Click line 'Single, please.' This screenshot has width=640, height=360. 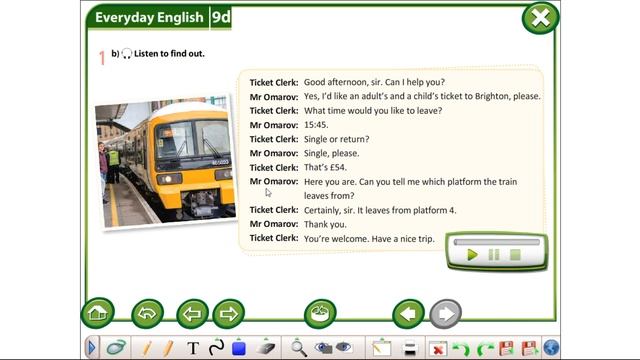point(331,153)
